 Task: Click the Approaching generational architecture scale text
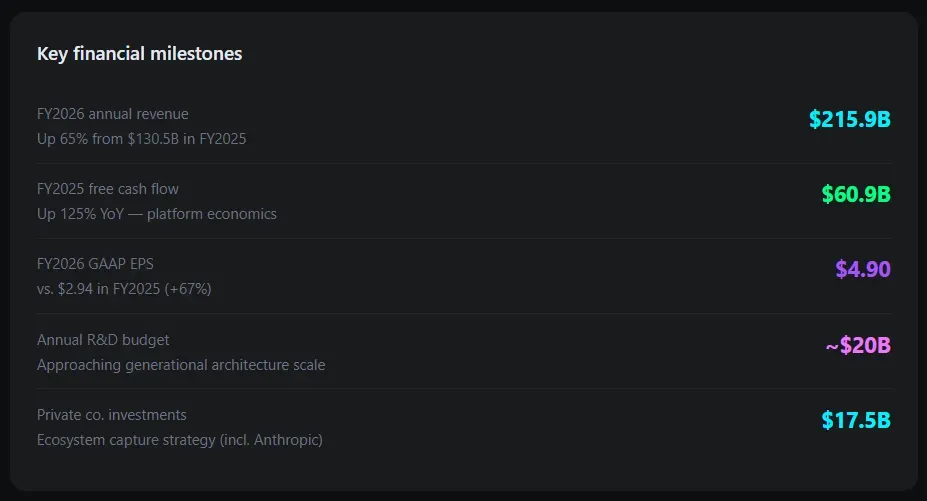pyautogui.click(x=181, y=365)
